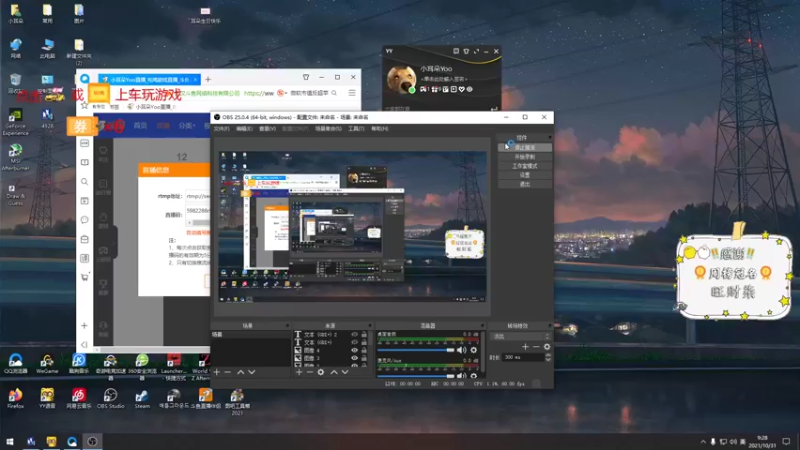
Task: Collapse browser sidebar with arrow icon
Action: click(x=85, y=344)
